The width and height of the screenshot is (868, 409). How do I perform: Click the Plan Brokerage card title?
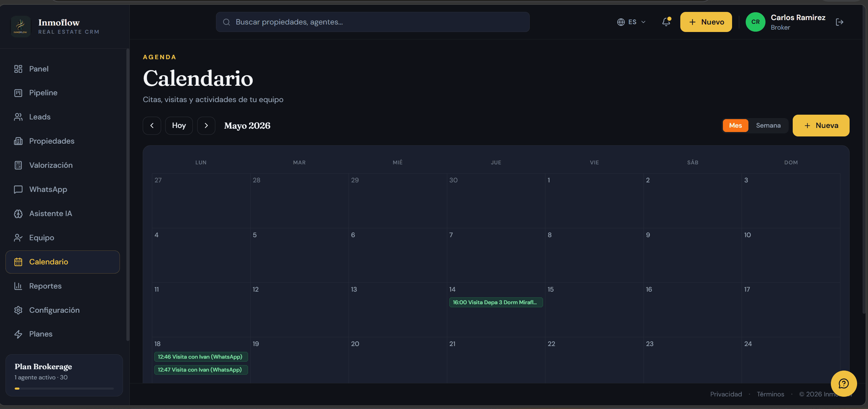coord(43,366)
